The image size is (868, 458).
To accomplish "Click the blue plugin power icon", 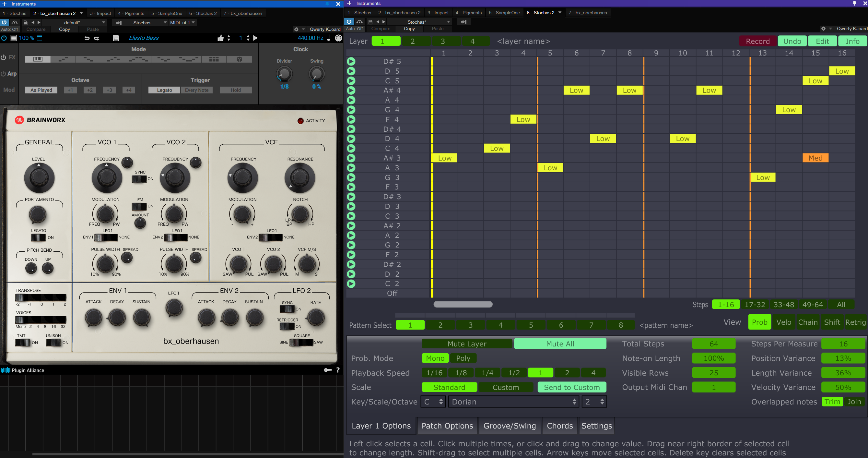I will [4, 38].
